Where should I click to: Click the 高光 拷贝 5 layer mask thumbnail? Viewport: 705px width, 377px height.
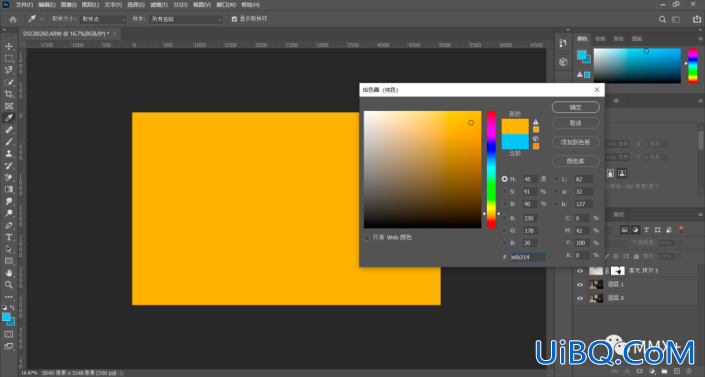618,271
